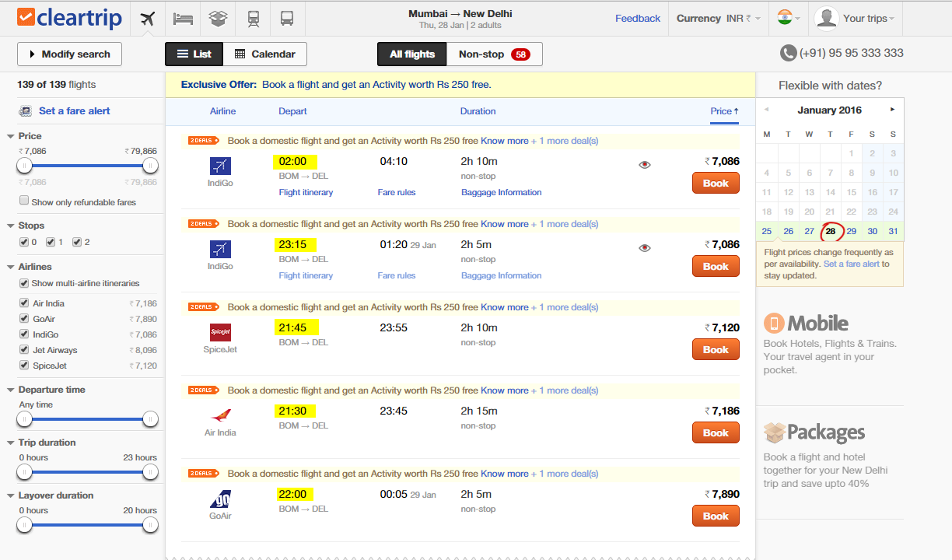Click the Air India airline logo

click(220, 415)
